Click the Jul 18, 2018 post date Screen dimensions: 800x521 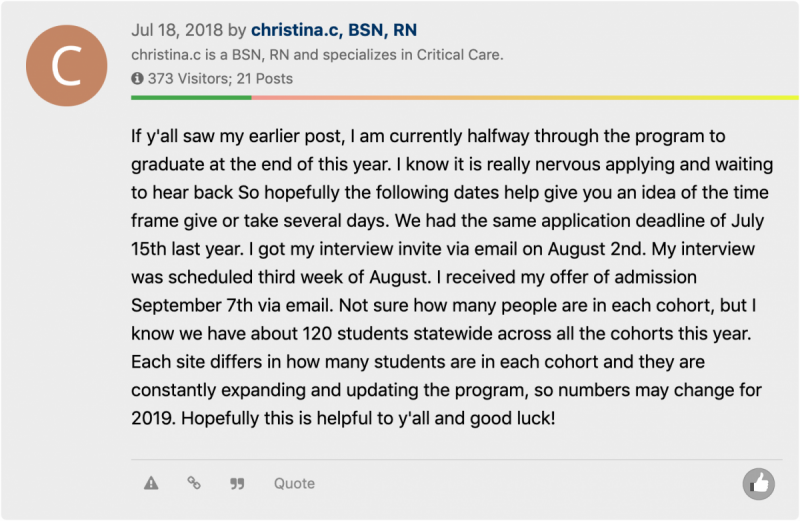(177, 30)
